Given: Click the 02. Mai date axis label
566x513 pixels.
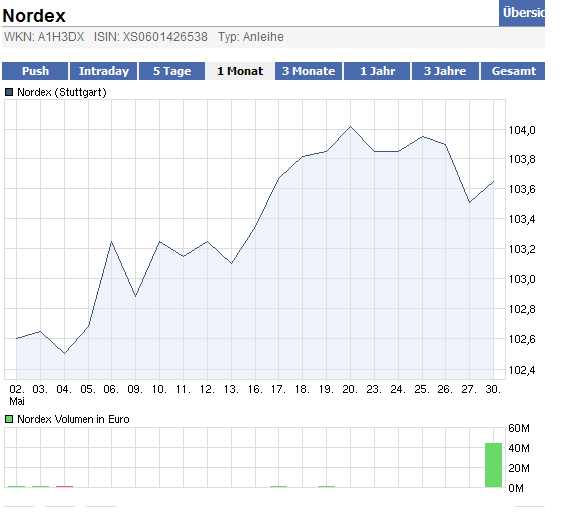Looking at the screenshot, I should 17,395.
